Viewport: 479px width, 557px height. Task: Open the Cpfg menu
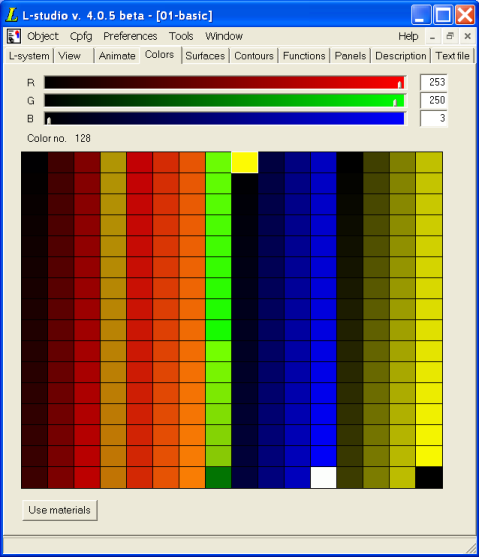(x=81, y=36)
